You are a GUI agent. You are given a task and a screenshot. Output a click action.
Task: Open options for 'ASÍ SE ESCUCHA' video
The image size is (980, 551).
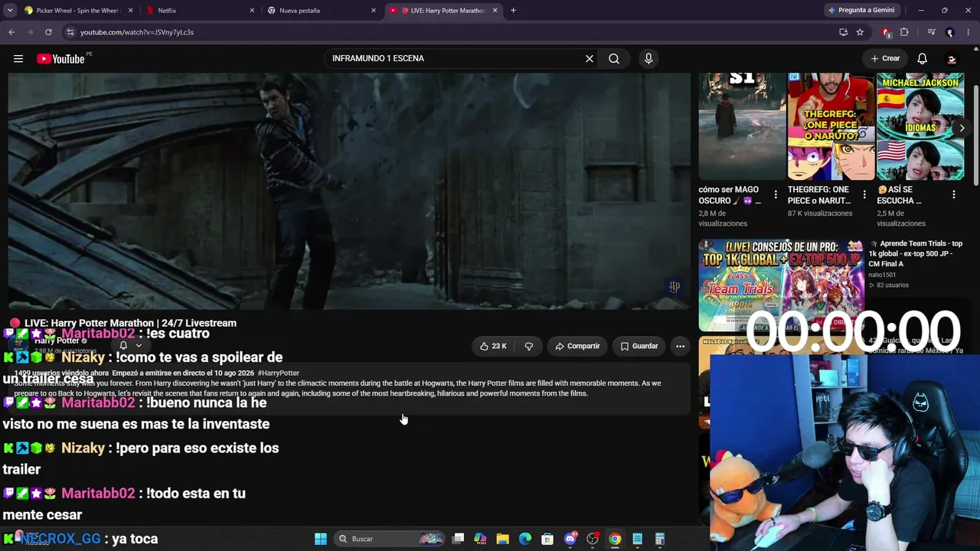point(954,195)
